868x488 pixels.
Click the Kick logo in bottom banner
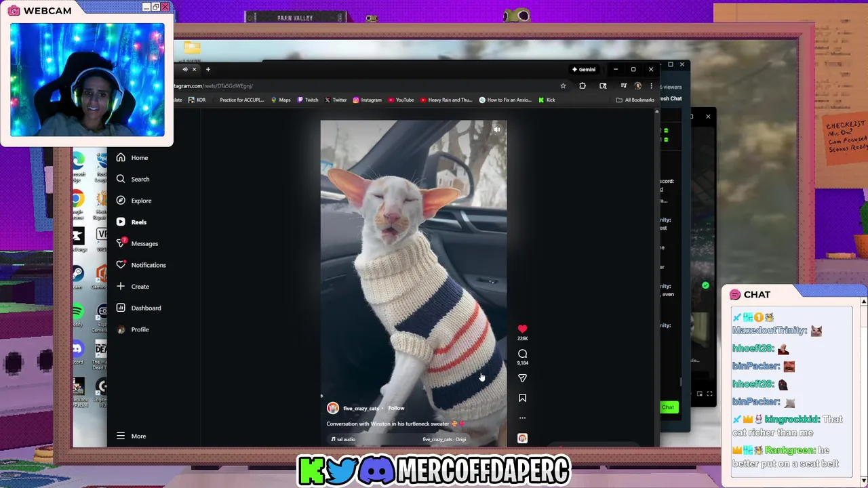(x=311, y=470)
